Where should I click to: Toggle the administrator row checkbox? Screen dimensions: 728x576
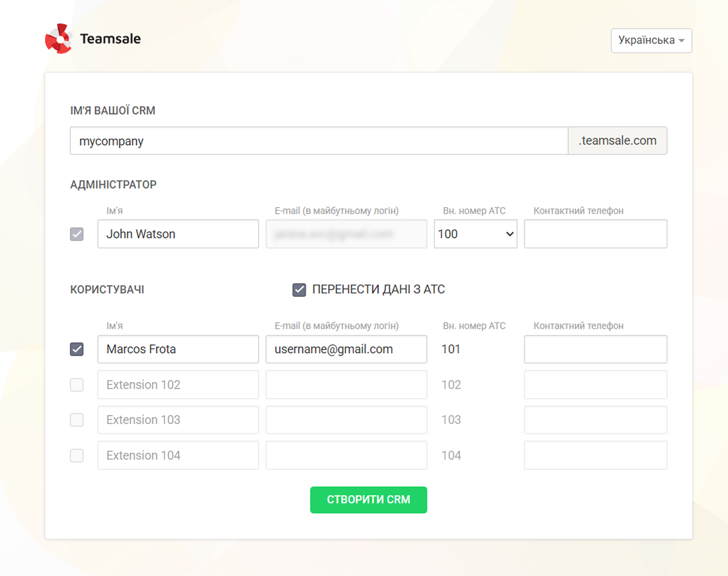[x=77, y=234]
